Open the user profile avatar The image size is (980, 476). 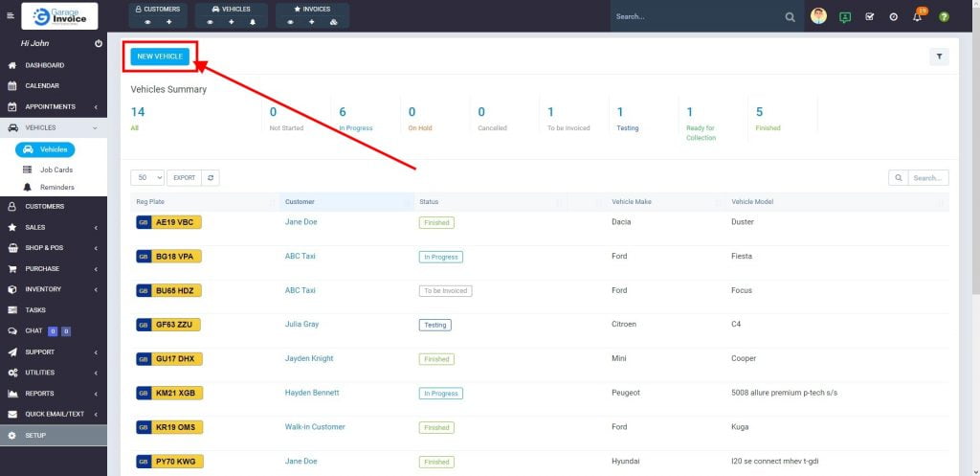point(818,16)
